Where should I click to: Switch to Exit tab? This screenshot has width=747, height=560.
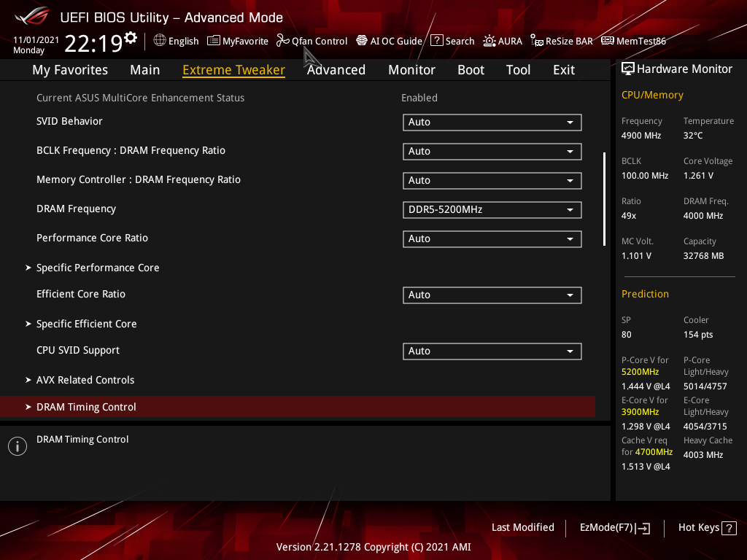(564, 70)
